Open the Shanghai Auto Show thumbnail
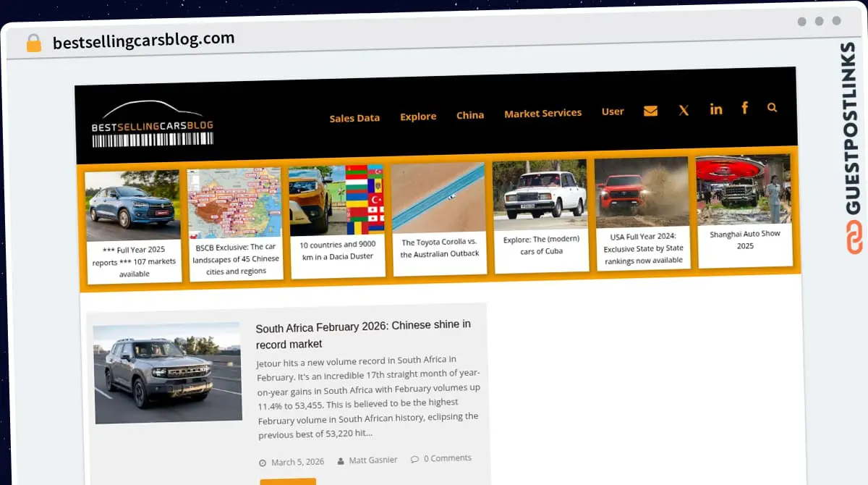This screenshot has height=485, width=868. pyautogui.click(x=744, y=190)
